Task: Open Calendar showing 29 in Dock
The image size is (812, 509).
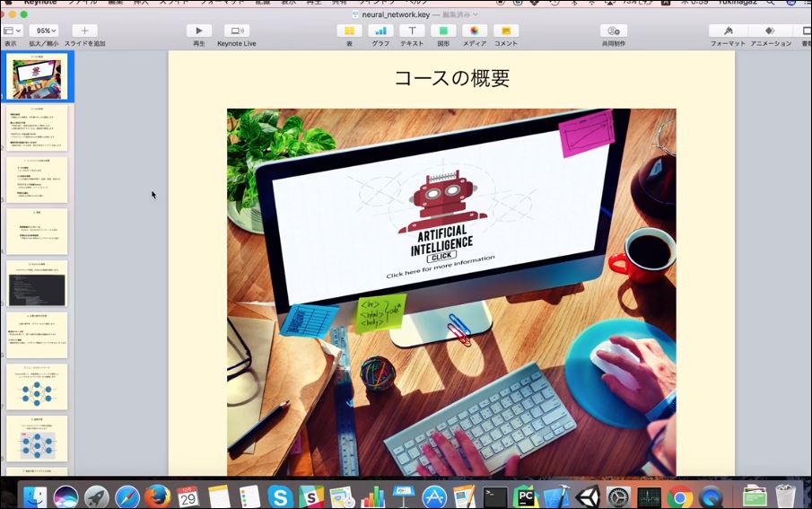Action: (188, 497)
